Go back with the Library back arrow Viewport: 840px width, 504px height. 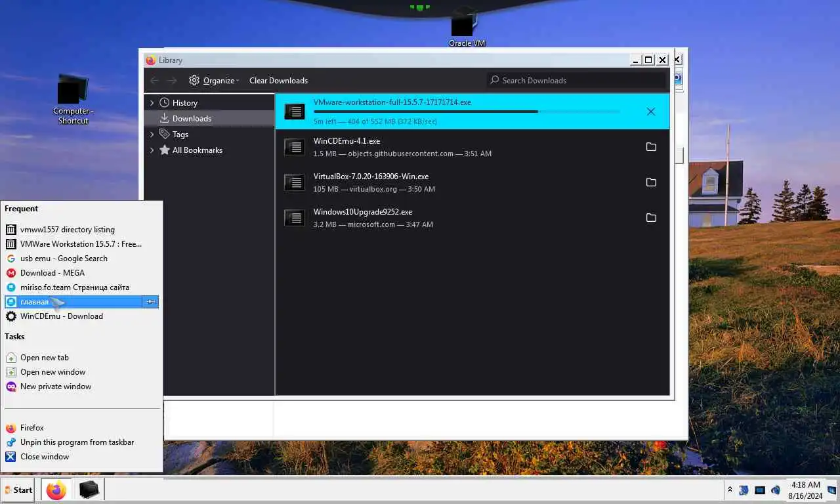coord(155,81)
